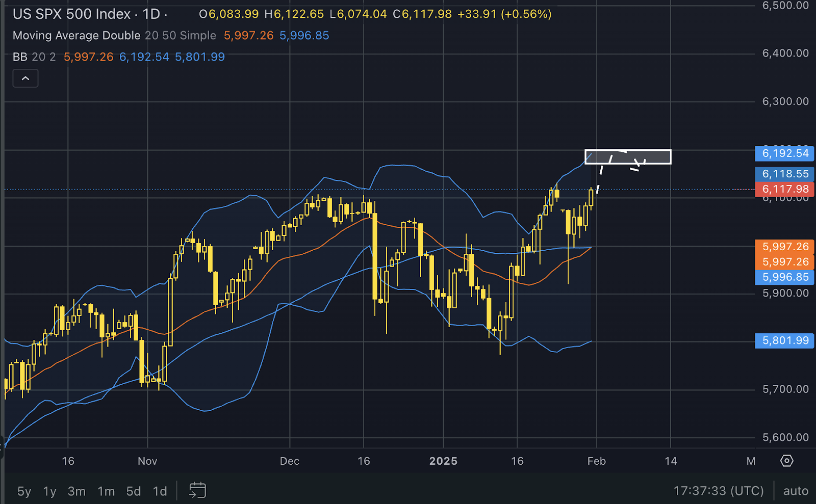816x504 pixels.
Task: Click the 6,118.55 price label
Action: coord(785,174)
